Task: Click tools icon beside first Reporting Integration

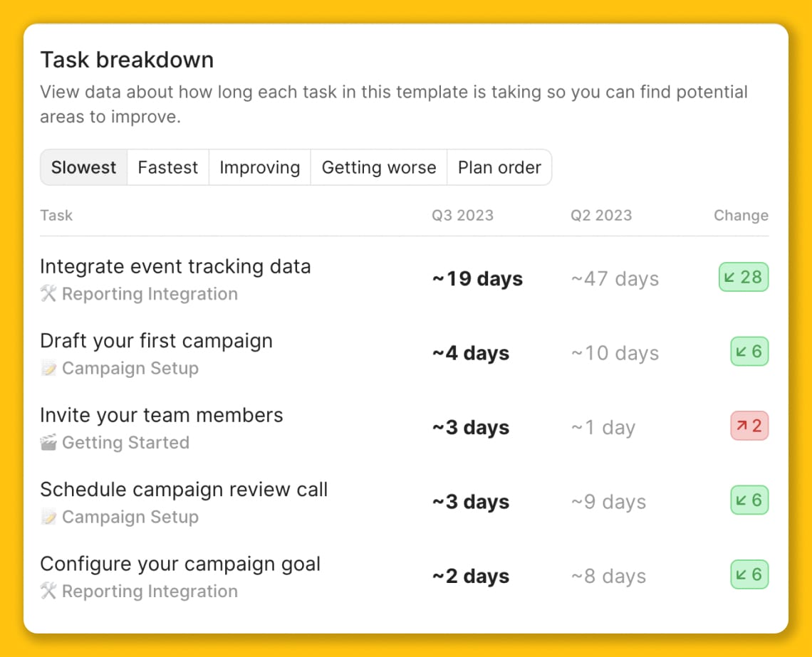Action: tap(48, 294)
